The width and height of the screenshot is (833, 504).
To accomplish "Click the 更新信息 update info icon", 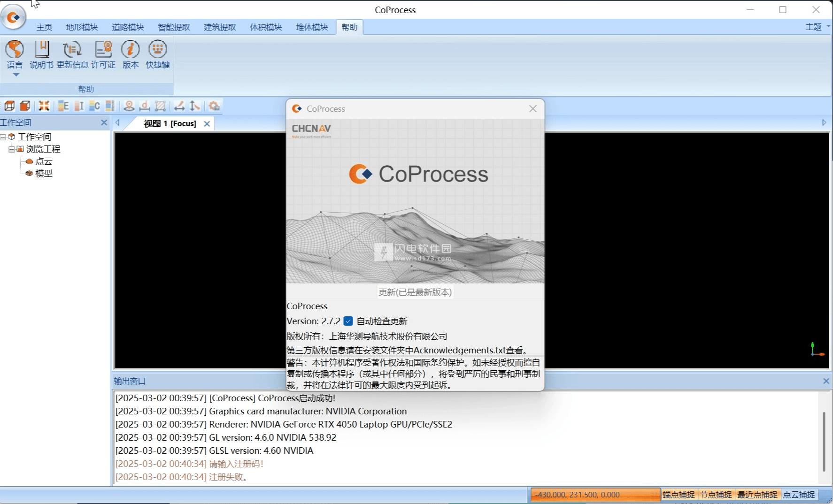I will point(72,49).
